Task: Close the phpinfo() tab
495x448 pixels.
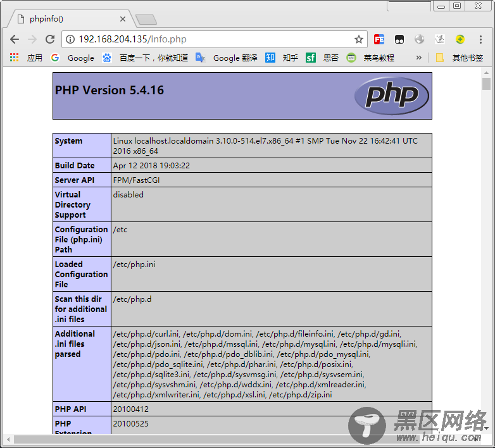Action: point(123,19)
